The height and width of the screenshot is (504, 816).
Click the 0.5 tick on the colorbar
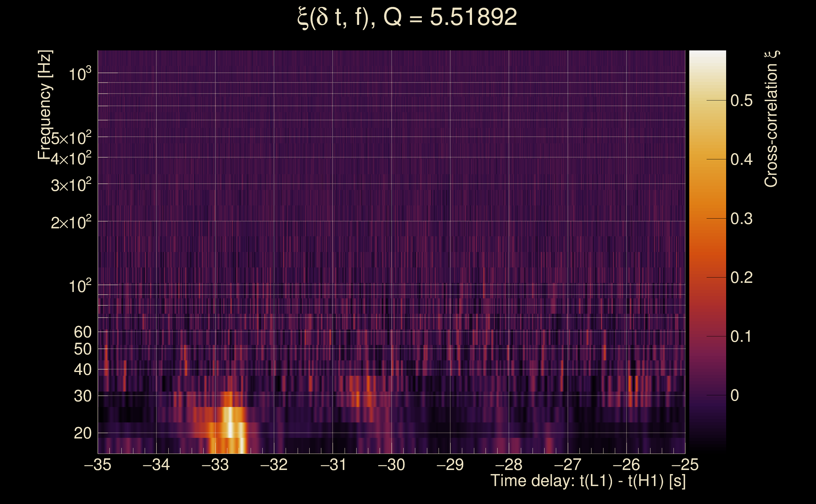(741, 100)
